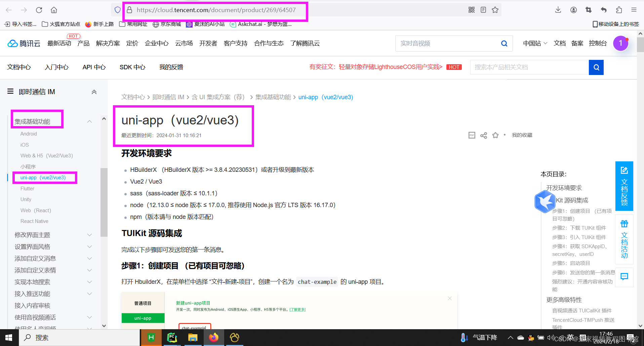Open the SDK 中心 menu item
644x346 pixels.
click(132, 67)
